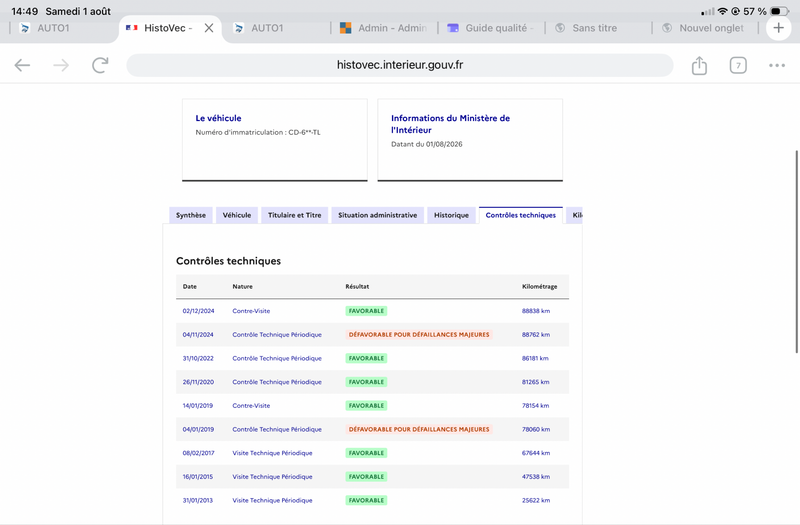Click Visite Technique Périodique for 08/02/2017
This screenshot has height=525, width=800.
[x=272, y=453]
